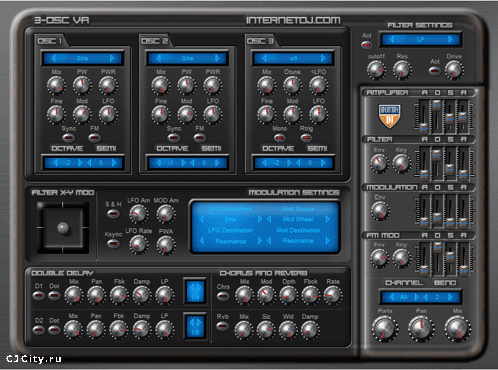Toggle OSC 2 Sync switch
The width and height of the screenshot is (498, 370).
(173, 137)
